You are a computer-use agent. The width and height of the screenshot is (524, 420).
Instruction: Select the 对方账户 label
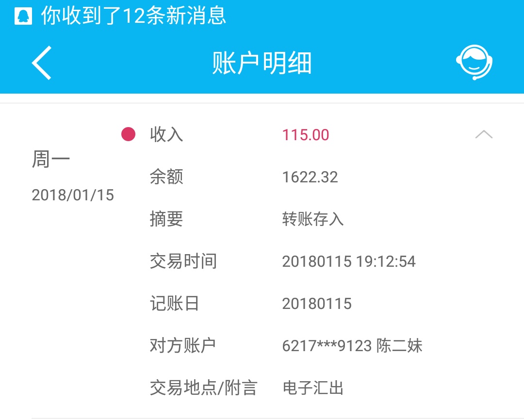pyautogui.click(x=183, y=346)
